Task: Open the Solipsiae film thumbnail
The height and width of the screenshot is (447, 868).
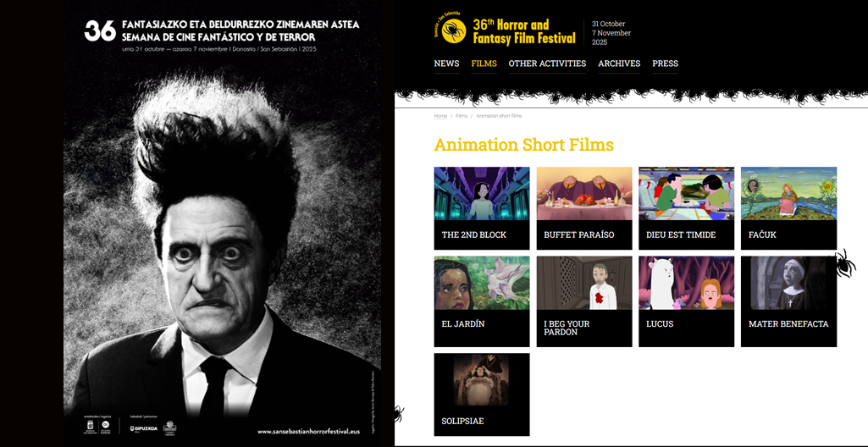Action: [x=481, y=380]
